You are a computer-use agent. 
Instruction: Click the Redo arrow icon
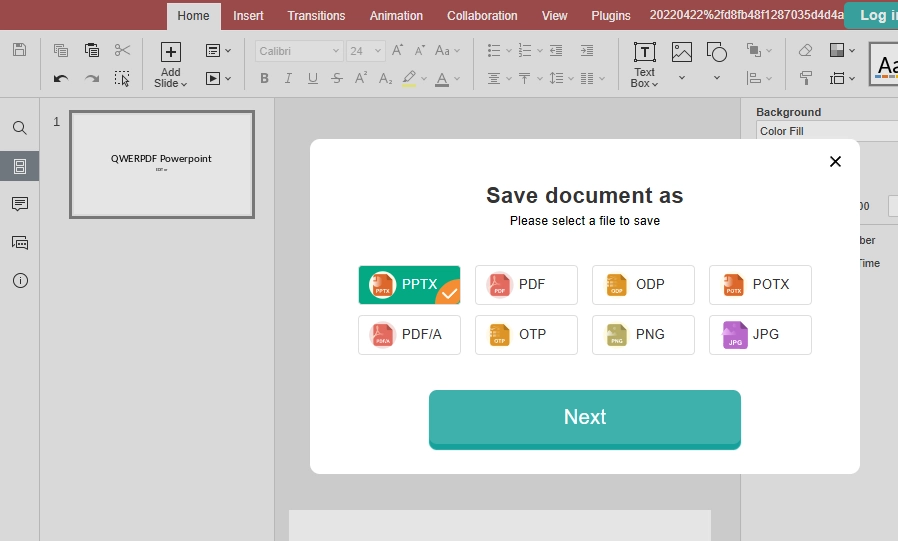tap(92, 78)
